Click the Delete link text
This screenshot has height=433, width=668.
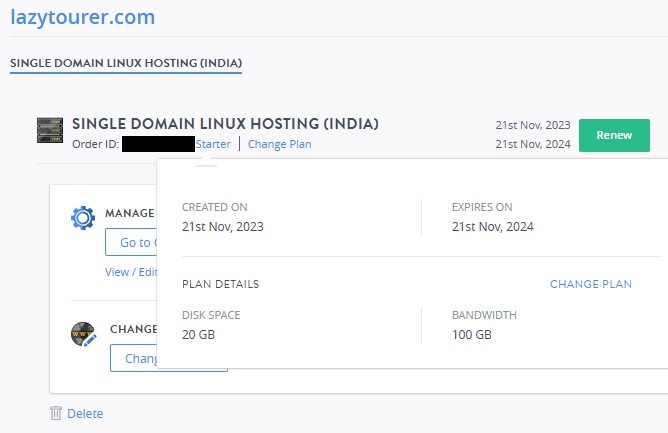coord(85,413)
